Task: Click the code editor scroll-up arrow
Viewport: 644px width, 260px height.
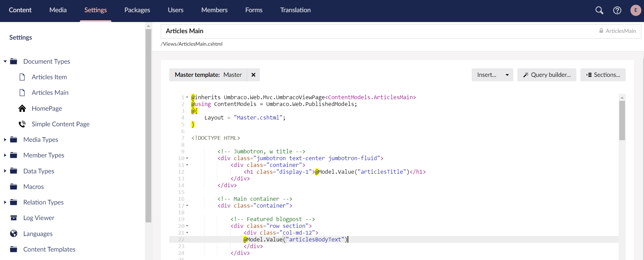Action: pos(622,97)
